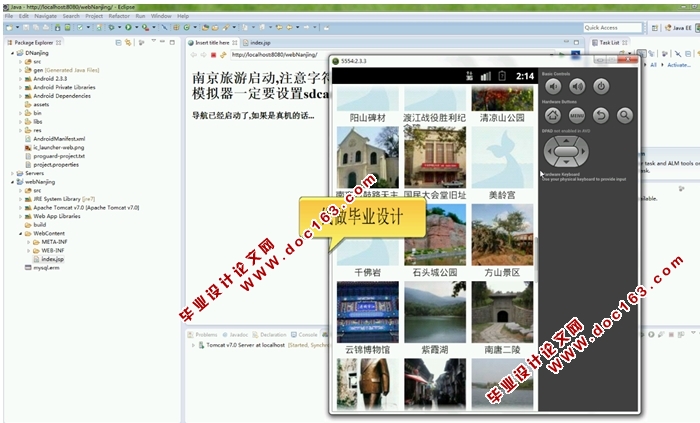700x423 pixels.
Task: Click the emulator Home hardware button
Action: click(x=553, y=116)
